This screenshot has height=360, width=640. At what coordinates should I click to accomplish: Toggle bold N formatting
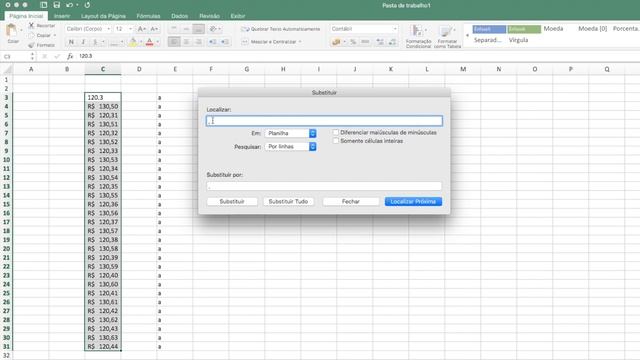coord(71,42)
